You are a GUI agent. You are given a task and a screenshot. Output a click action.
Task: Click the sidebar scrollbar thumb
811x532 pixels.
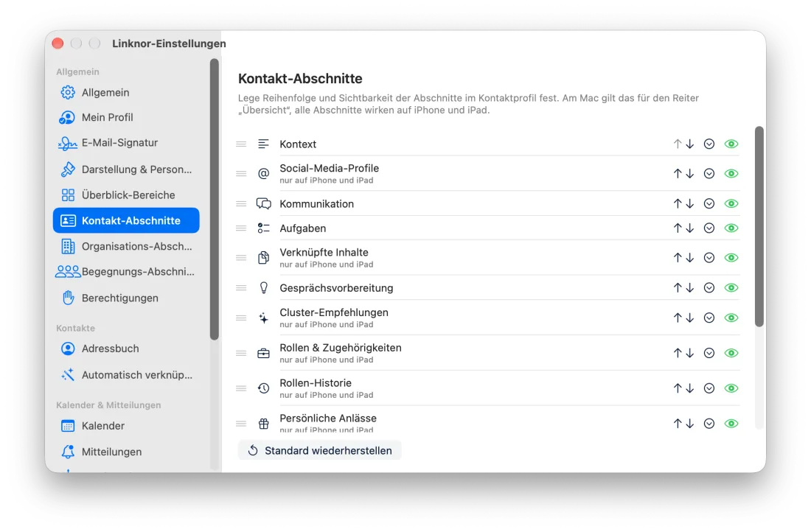tap(215, 199)
